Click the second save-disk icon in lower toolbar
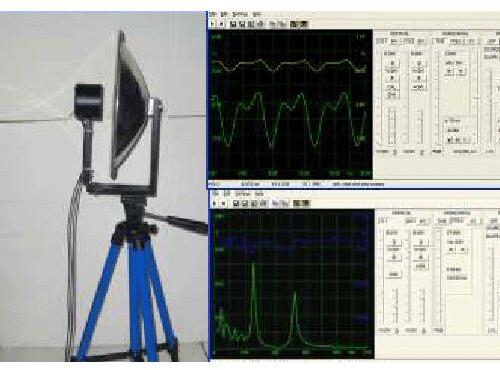500x370 pixels. pos(245,203)
